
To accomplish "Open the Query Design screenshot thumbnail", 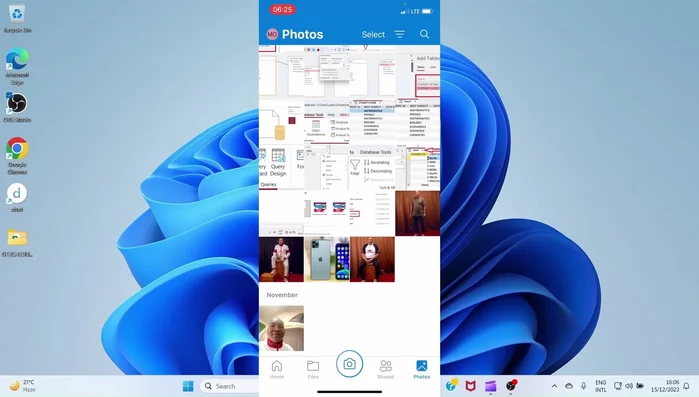I will click(282, 168).
